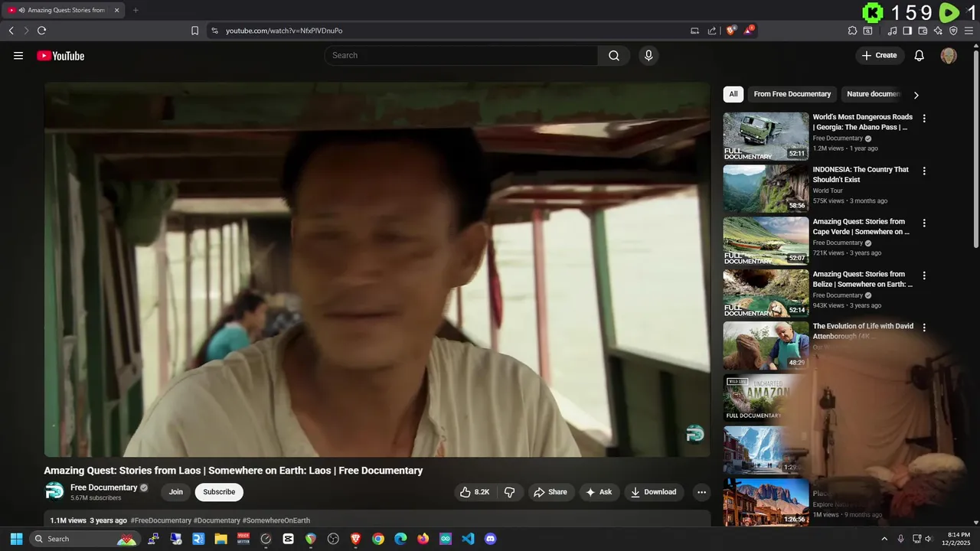Click the page vertical scrollbar thumb
Image resolution: width=980 pixels, height=551 pixels.
point(976,149)
